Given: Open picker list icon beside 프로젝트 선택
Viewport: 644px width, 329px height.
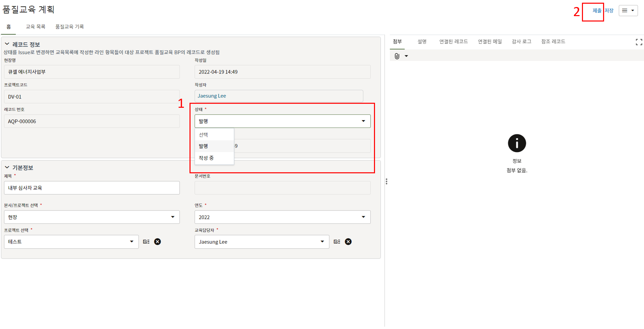Looking at the screenshot, I should coord(146,242).
